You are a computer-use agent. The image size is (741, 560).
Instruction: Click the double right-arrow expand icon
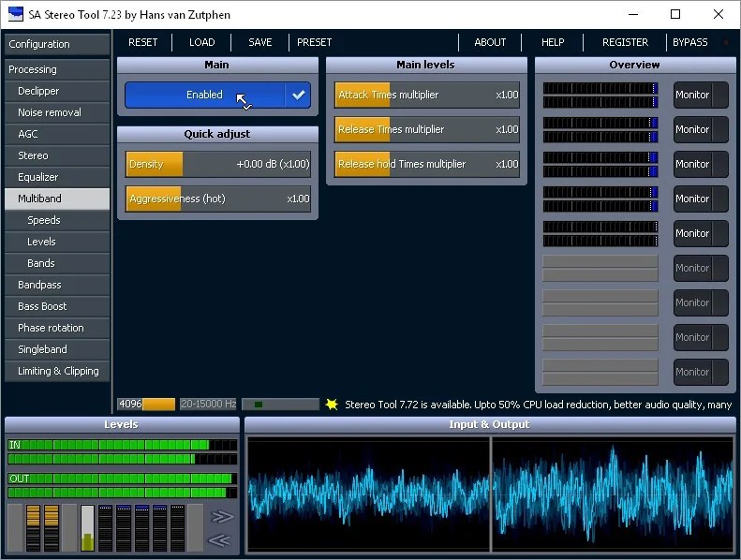222,517
